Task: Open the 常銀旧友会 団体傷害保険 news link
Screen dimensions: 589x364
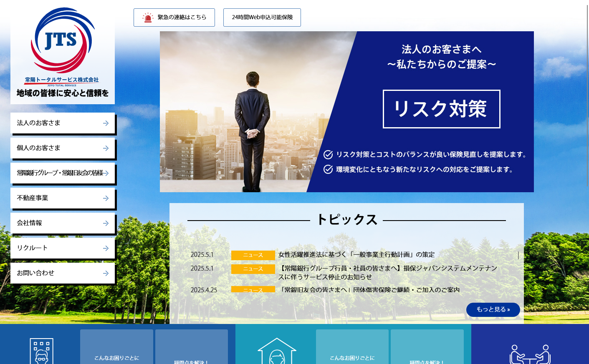Action: pos(369,290)
